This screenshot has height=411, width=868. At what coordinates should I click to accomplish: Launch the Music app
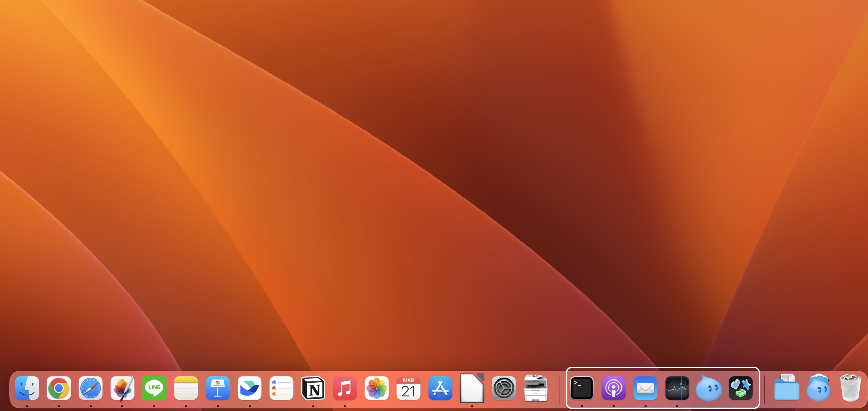pyautogui.click(x=345, y=388)
